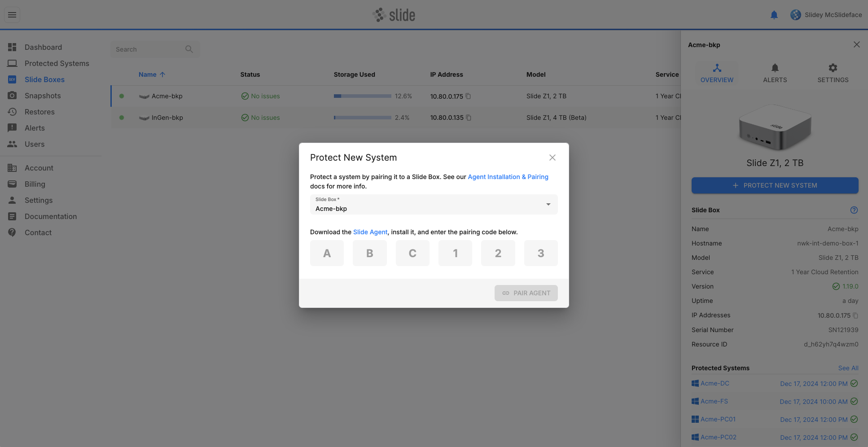Open Acme-PC02 protected system

coord(719,437)
